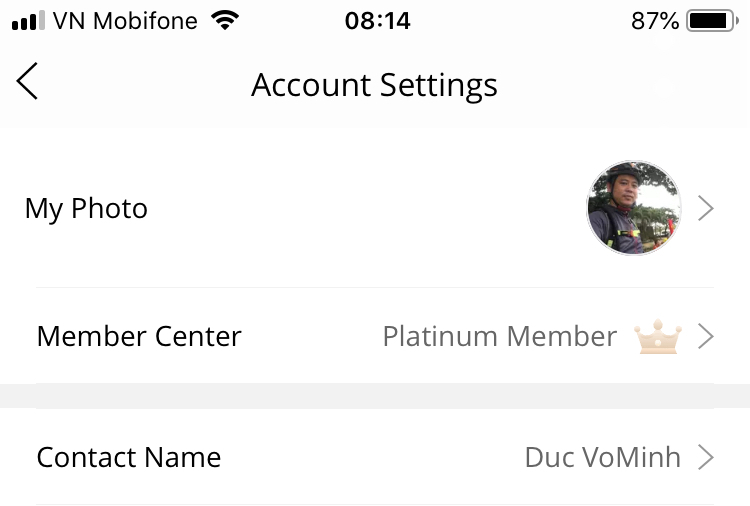Screen dimensions: 750x506
Task: Tap the VN Mobifone carrier name
Action: point(125,21)
